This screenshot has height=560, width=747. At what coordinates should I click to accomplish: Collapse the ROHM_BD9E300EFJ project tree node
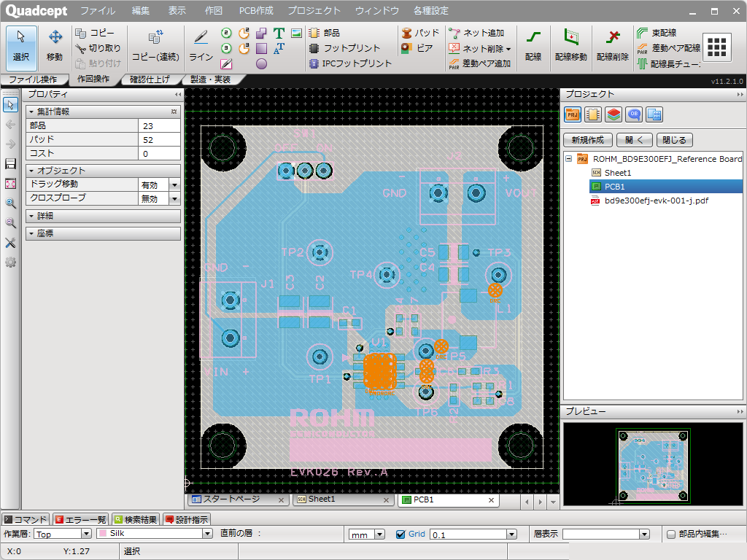[568, 158]
